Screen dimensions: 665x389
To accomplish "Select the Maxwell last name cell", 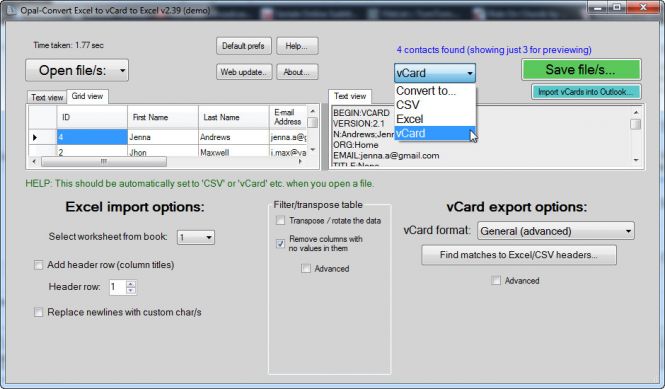I will point(234,151).
